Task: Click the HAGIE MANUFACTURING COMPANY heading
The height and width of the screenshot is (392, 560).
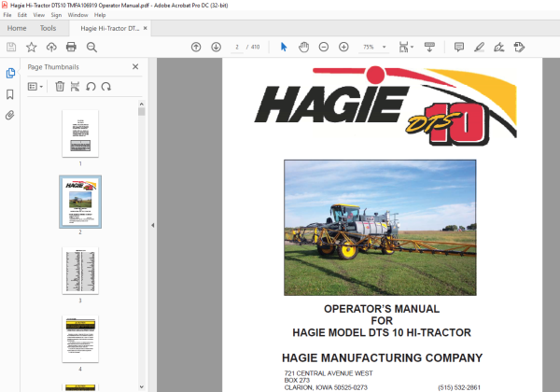Action: (x=382, y=357)
